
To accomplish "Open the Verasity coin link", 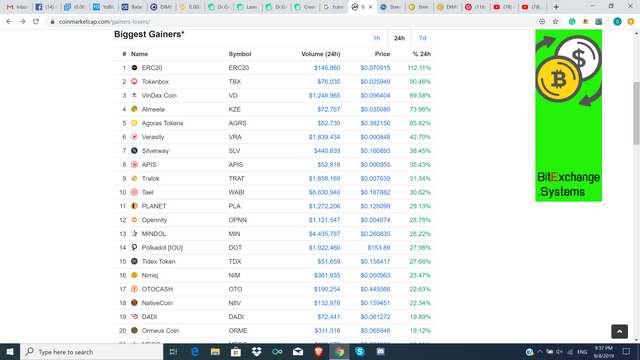I will pyautogui.click(x=153, y=137).
